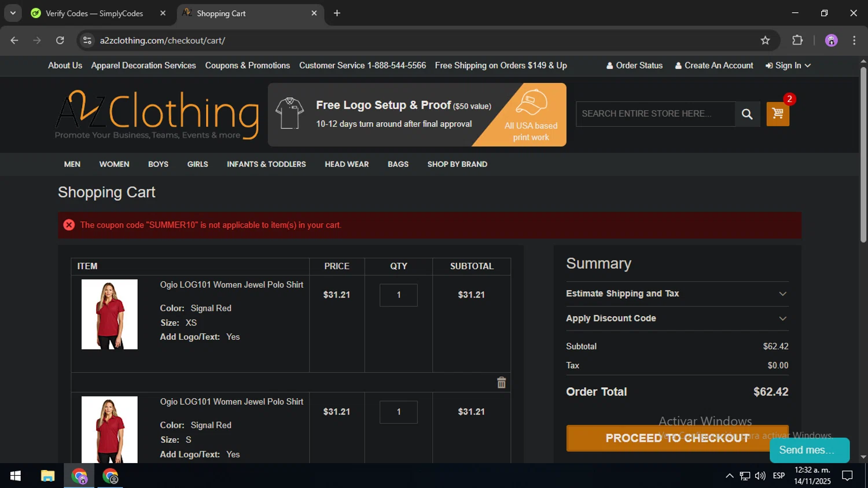Viewport: 868px width, 488px height.
Task: Reload the page
Action: pyautogui.click(x=60, y=41)
